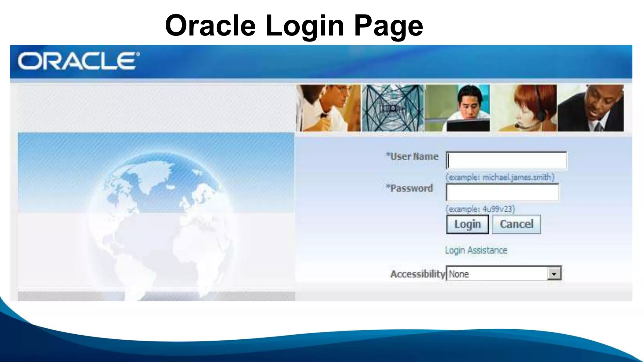
Task: Click the "Accessibility" label
Action: (418, 274)
